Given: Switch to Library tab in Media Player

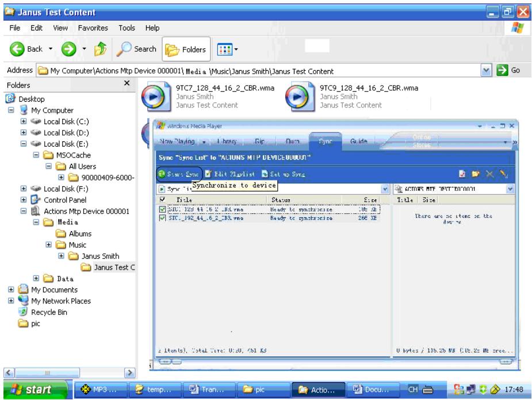Looking at the screenshot, I should pos(227,141).
